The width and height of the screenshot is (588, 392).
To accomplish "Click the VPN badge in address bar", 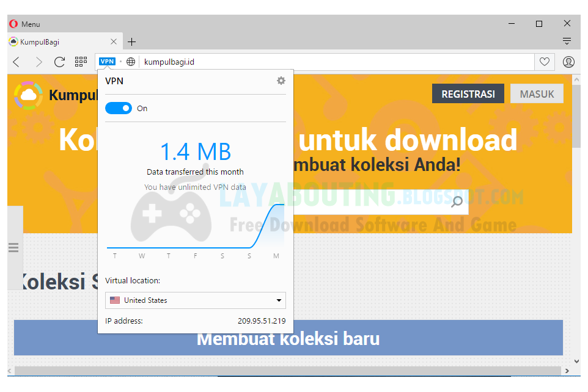I will [x=107, y=62].
